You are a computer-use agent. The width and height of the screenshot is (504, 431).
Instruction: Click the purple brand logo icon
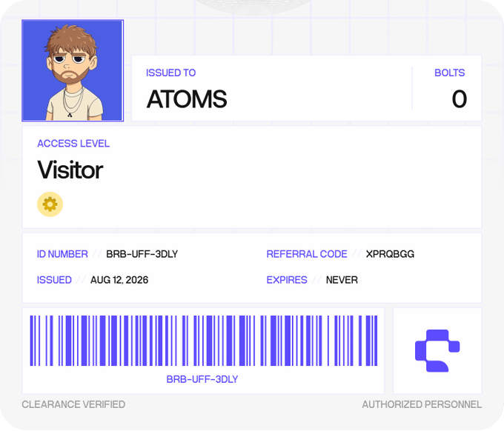coord(437,351)
